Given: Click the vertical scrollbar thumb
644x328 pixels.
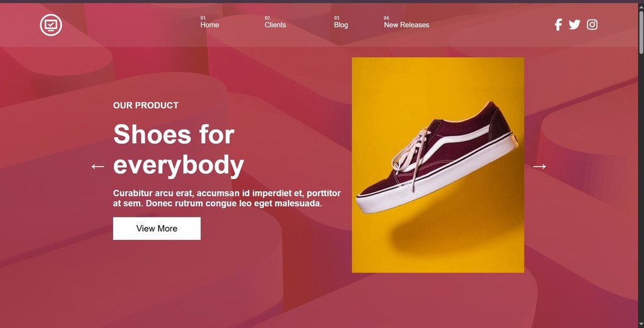Looking at the screenshot, I should 641,31.
